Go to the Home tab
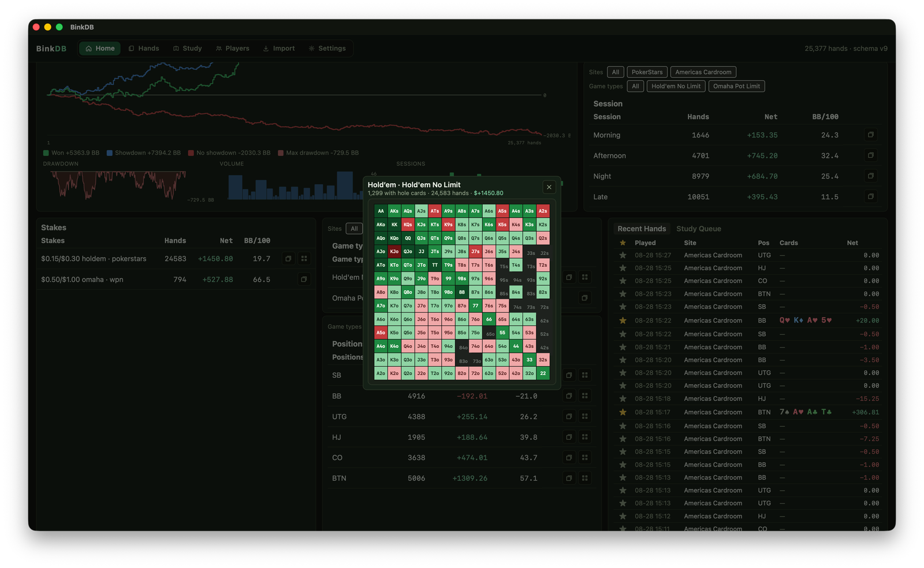 (x=100, y=49)
